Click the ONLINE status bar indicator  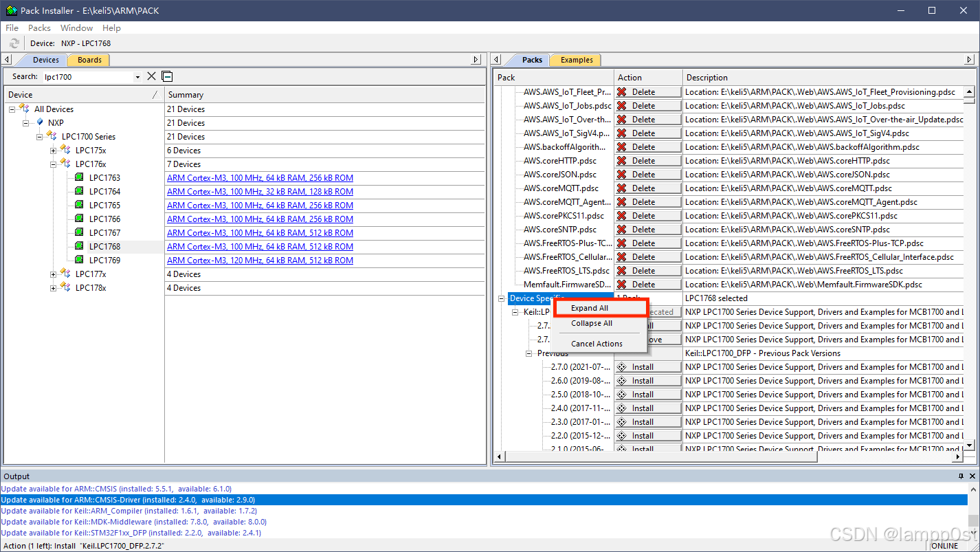tap(945, 546)
